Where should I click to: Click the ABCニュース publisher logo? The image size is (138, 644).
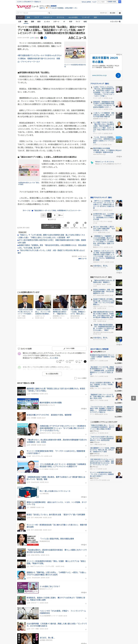coord(77,38)
